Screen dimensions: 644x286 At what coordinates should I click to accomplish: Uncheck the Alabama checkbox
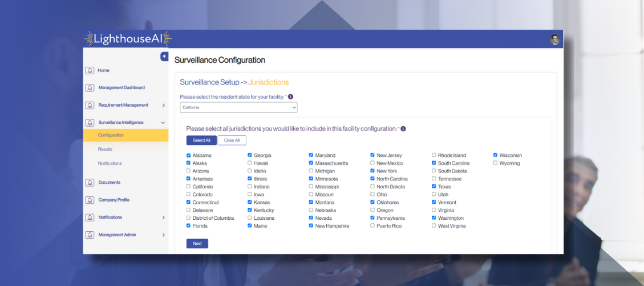click(x=188, y=155)
